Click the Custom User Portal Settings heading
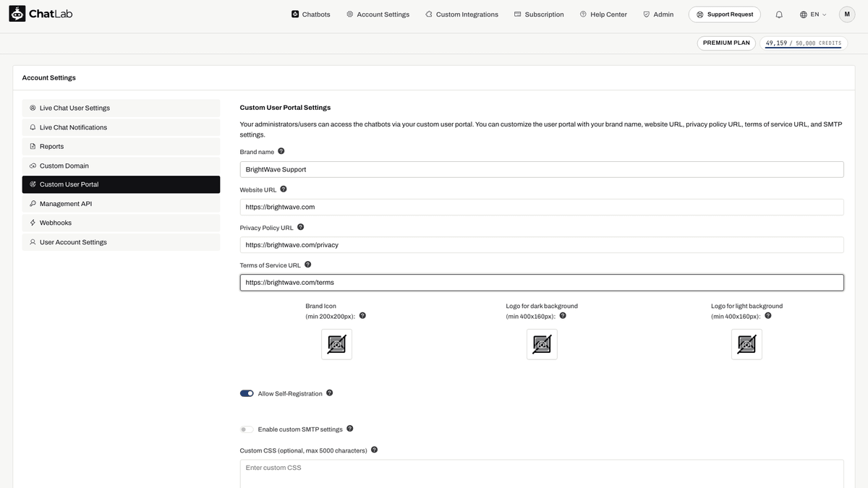The width and height of the screenshot is (868, 488). pyautogui.click(x=285, y=108)
